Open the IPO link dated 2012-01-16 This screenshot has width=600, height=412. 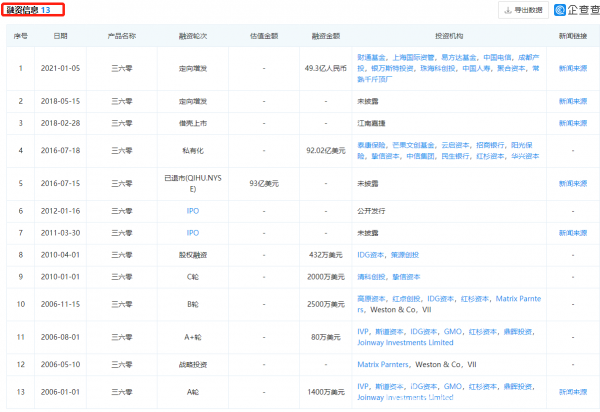(193, 211)
